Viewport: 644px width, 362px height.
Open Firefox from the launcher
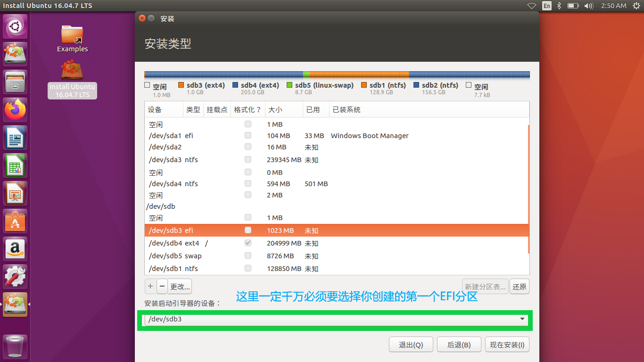(16, 110)
